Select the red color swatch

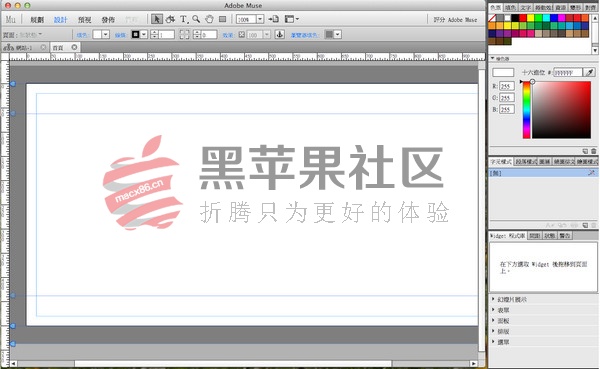click(523, 18)
